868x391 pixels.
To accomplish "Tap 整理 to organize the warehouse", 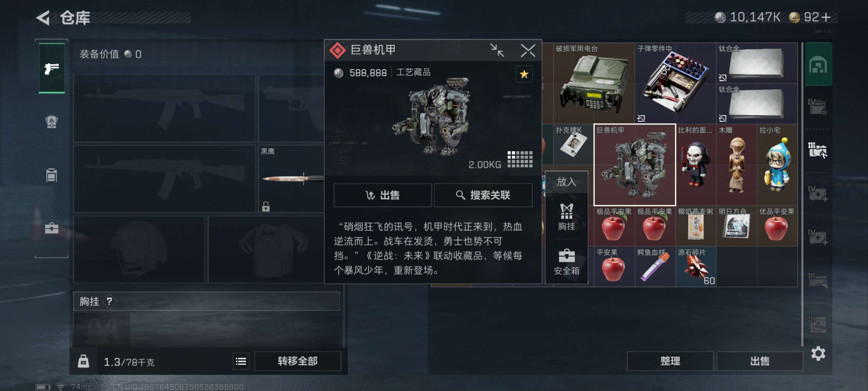I will [x=670, y=361].
